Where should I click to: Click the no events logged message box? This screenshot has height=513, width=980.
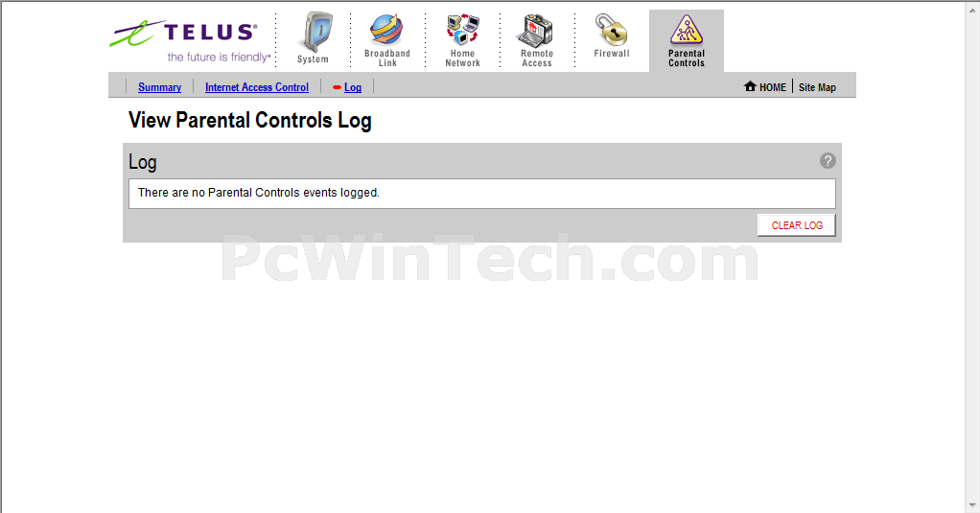(x=482, y=194)
